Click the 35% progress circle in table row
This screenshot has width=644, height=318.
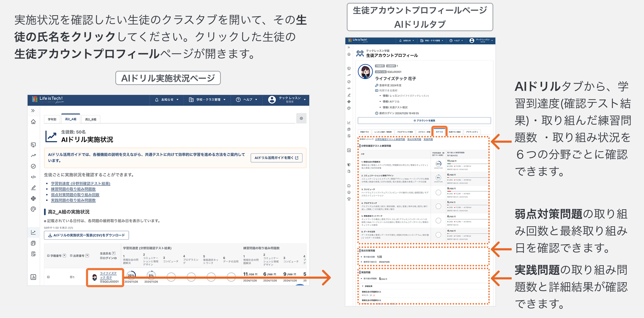click(x=131, y=276)
